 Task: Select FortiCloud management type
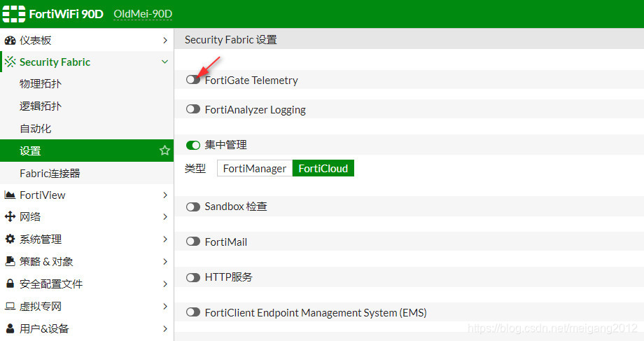323,168
